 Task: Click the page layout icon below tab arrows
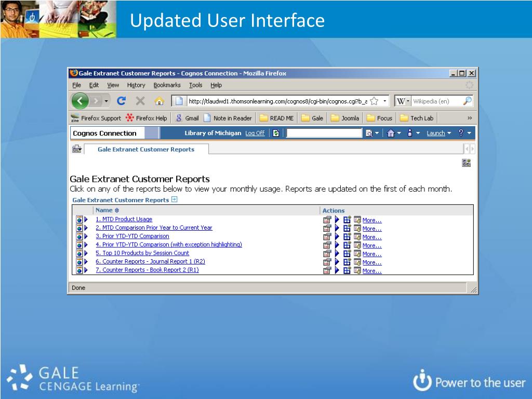[x=467, y=163]
